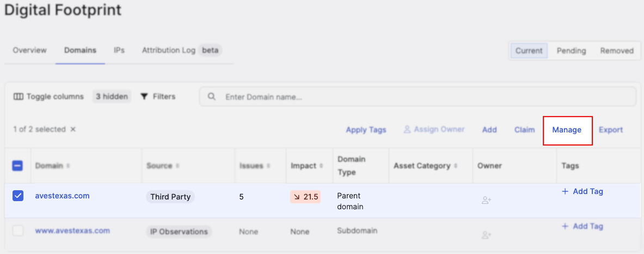Switch to the IPs tab
Image resolution: width=644 pixels, height=254 pixels.
(119, 51)
